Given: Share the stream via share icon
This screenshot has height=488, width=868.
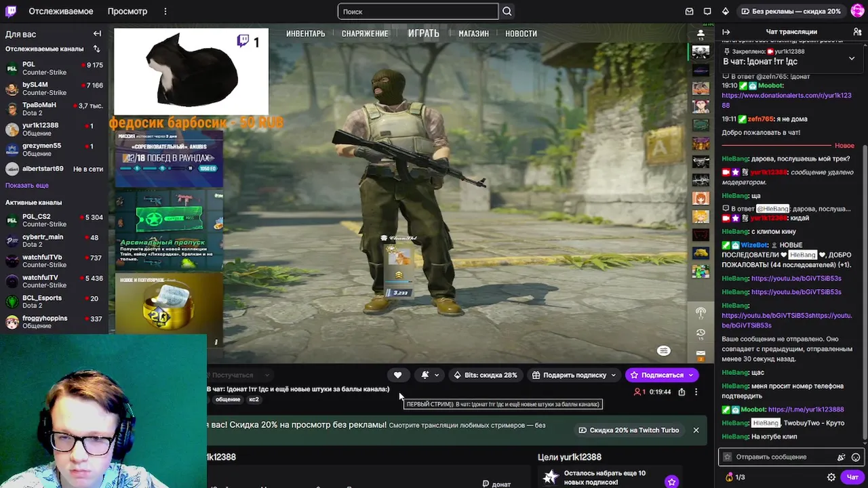Looking at the screenshot, I should click(682, 392).
